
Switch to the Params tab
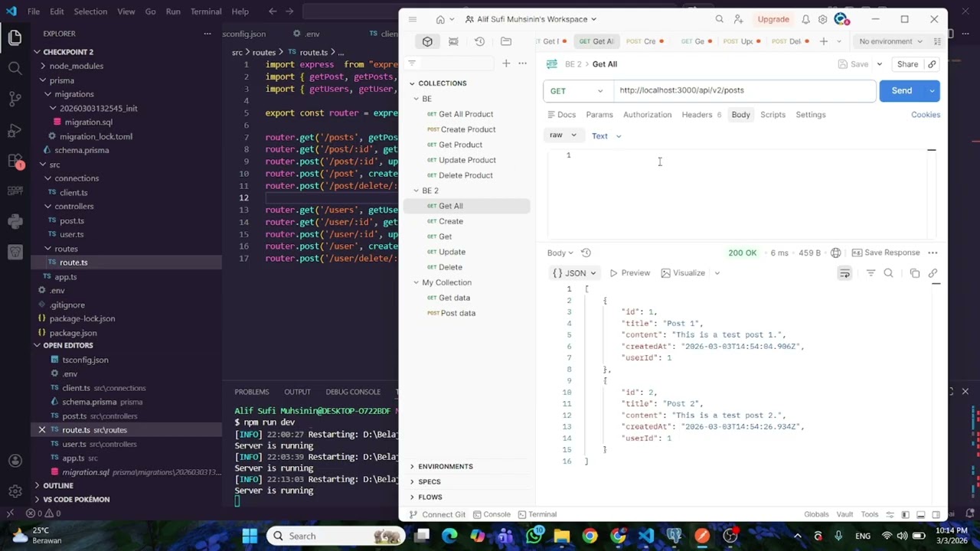(x=599, y=115)
